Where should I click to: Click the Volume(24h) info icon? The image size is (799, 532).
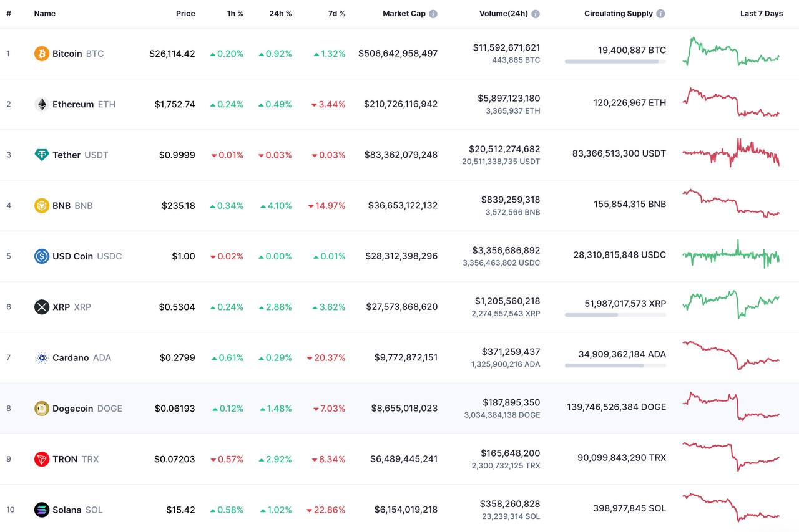[536, 14]
